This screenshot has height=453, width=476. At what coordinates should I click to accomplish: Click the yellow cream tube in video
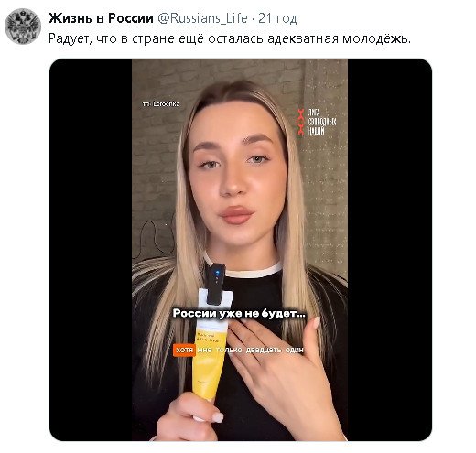[x=210, y=360]
